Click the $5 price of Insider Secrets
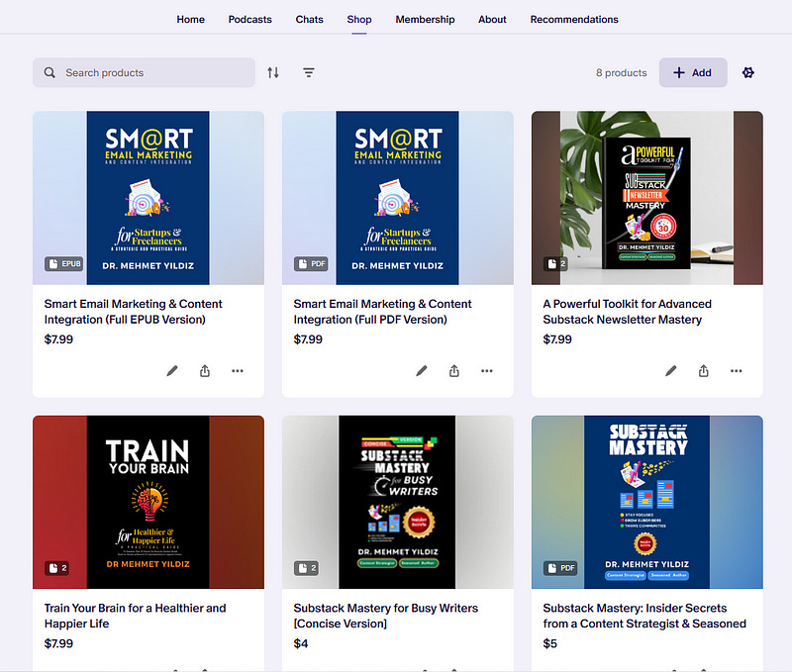The width and height of the screenshot is (792, 672). coord(550,643)
